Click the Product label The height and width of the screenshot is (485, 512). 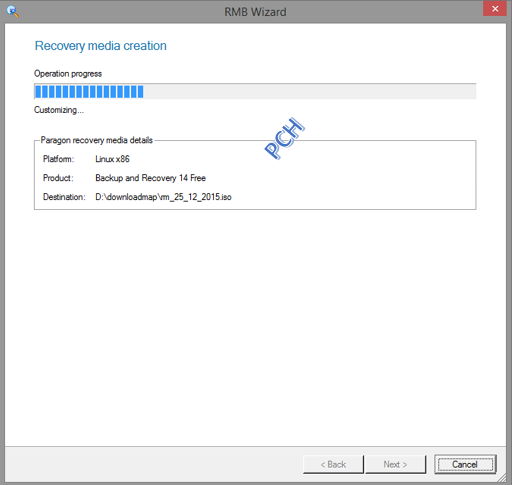coord(58,178)
